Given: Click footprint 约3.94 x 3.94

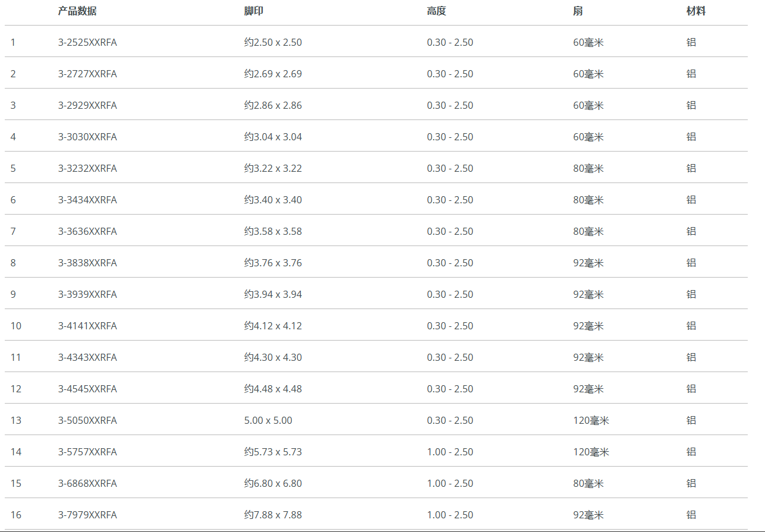Looking at the screenshot, I should point(273,294).
